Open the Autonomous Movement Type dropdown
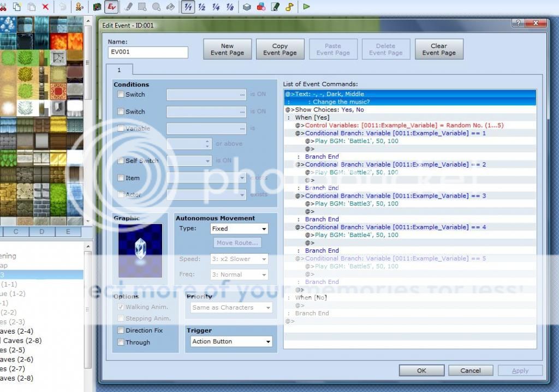The width and height of the screenshot is (559, 392). point(239,229)
